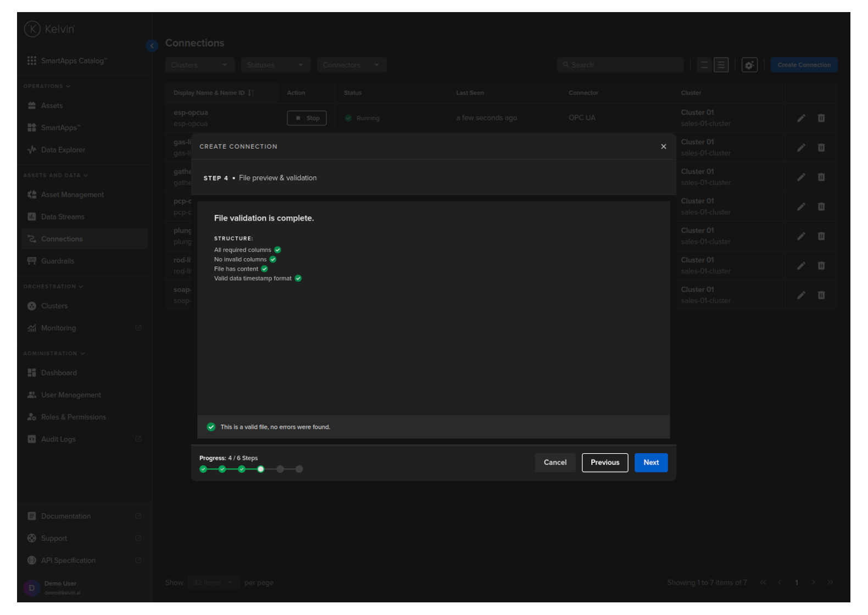The width and height of the screenshot is (868, 615).
Task: Collapse the sidebar with the arrow icon
Action: (152, 46)
